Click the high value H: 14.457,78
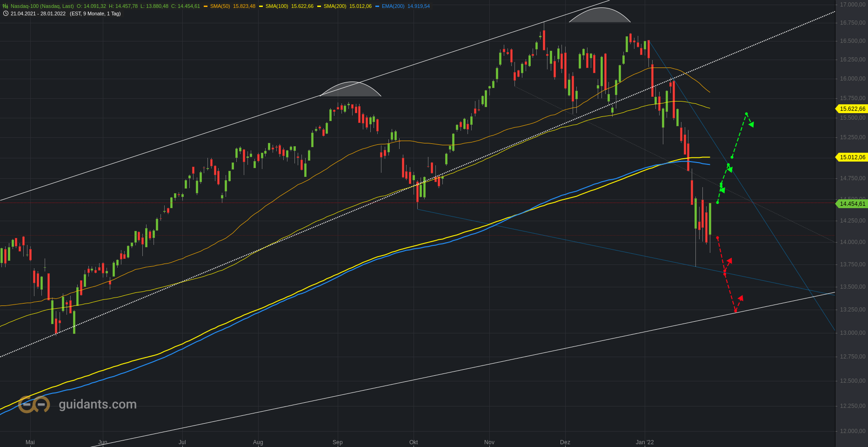 point(123,6)
